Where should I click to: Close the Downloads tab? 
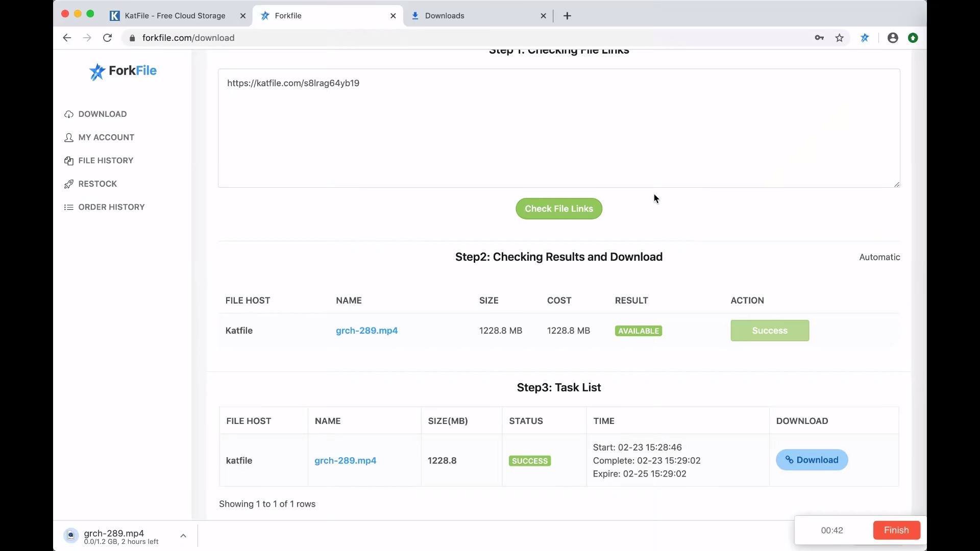pos(544,16)
